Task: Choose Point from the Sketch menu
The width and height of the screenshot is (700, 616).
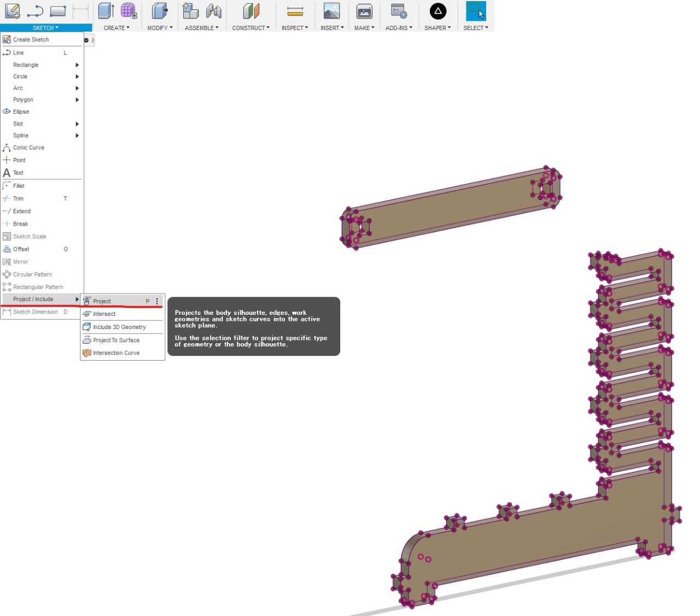Action: pyautogui.click(x=42, y=160)
